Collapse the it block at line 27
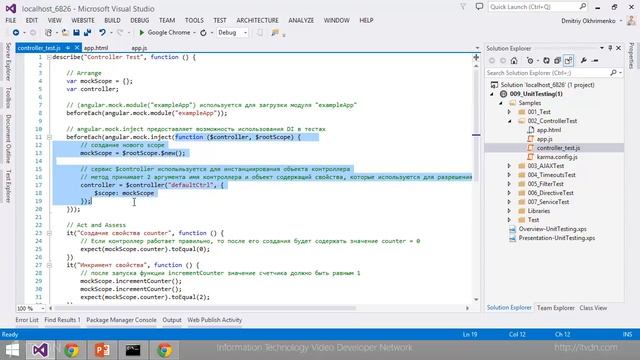Image resolution: width=640 pixels, height=360 pixels. click(49, 265)
